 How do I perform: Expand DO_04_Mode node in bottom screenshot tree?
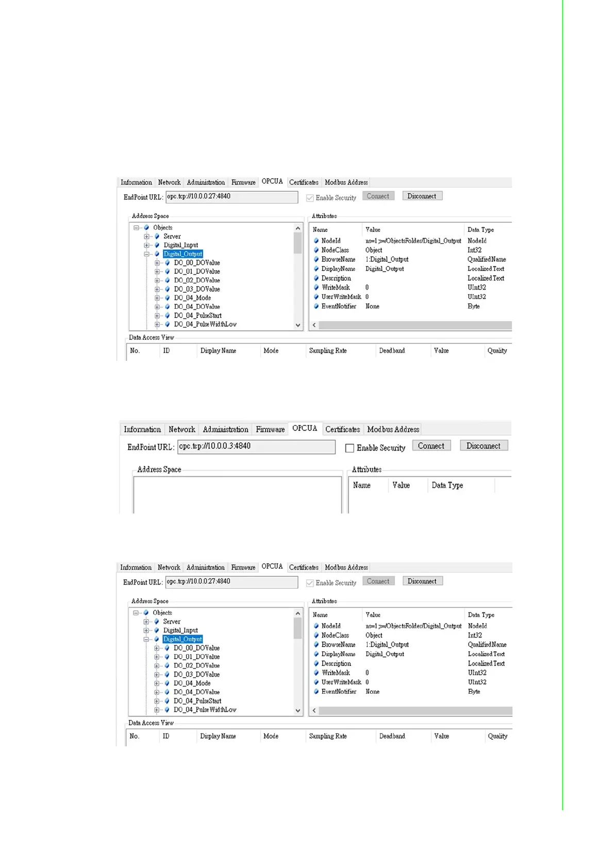156,683
